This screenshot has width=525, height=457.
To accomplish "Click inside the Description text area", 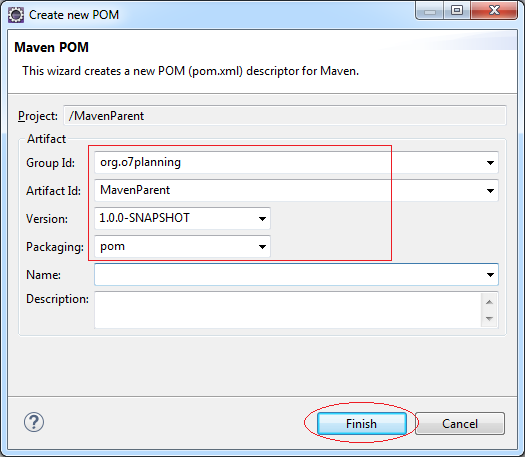I will click(x=287, y=310).
